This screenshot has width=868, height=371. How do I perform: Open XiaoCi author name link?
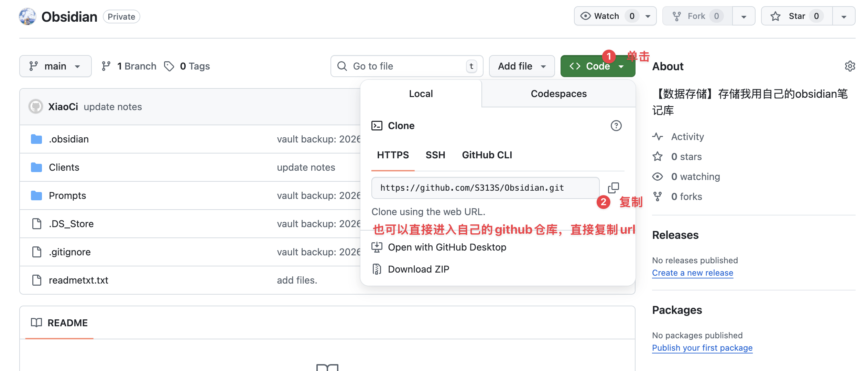[63, 107]
